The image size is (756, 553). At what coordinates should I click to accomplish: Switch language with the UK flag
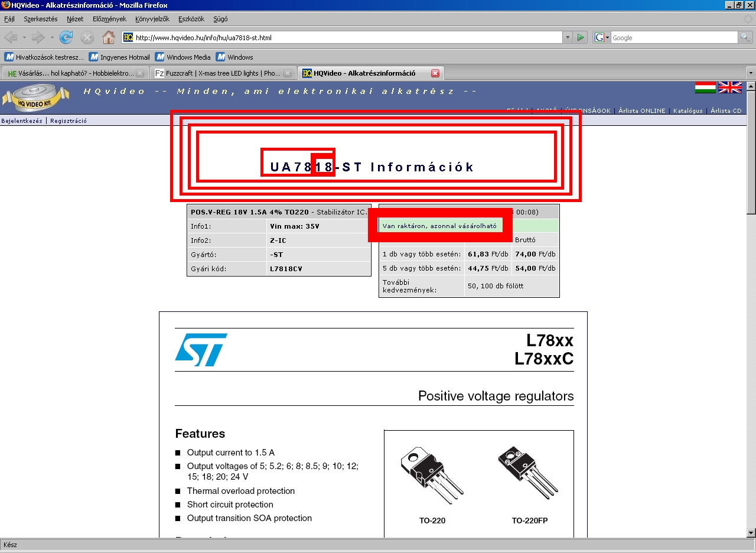click(730, 87)
